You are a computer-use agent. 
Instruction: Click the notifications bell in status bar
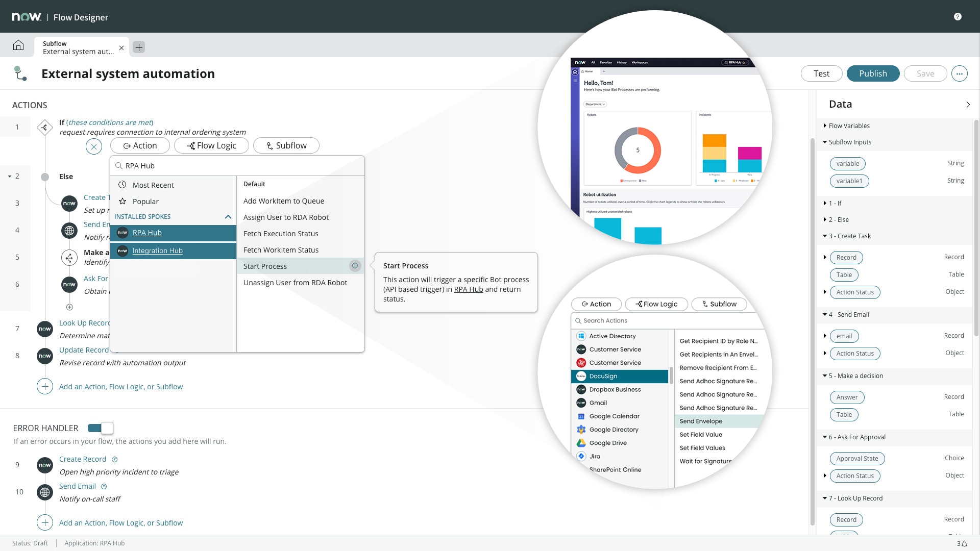(965, 544)
